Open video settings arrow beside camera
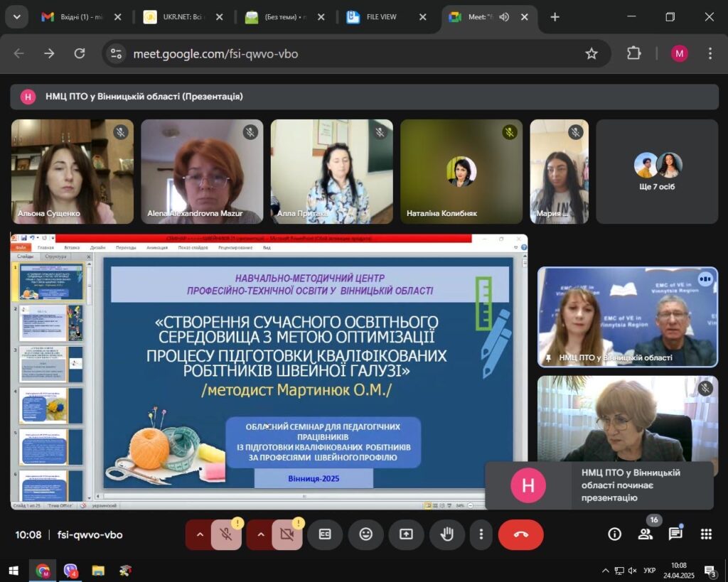This screenshot has width=728, height=582. click(x=260, y=534)
